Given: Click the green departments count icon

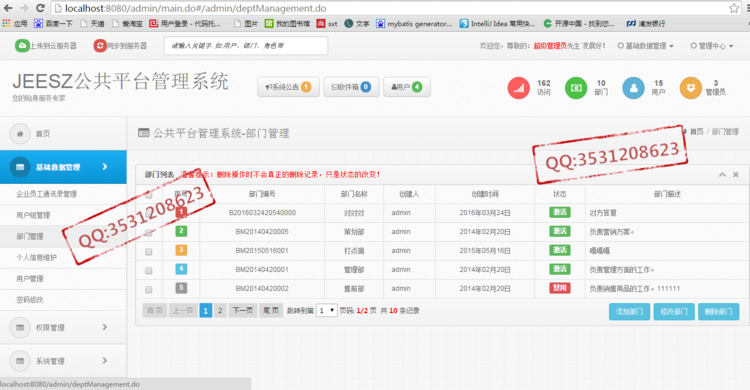Looking at the screenshot, I should tap(576, 88).
